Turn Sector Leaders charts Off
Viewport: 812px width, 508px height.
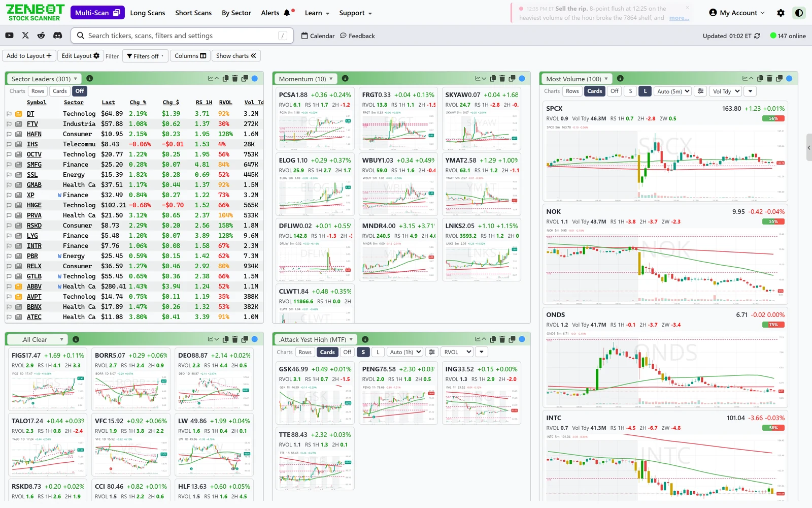click(80, 91)
